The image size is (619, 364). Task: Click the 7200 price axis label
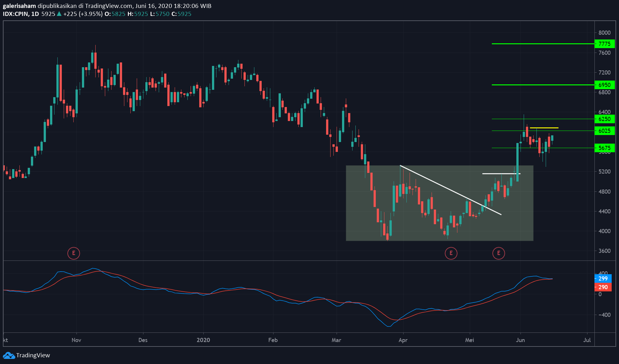[x=604, y=73]
